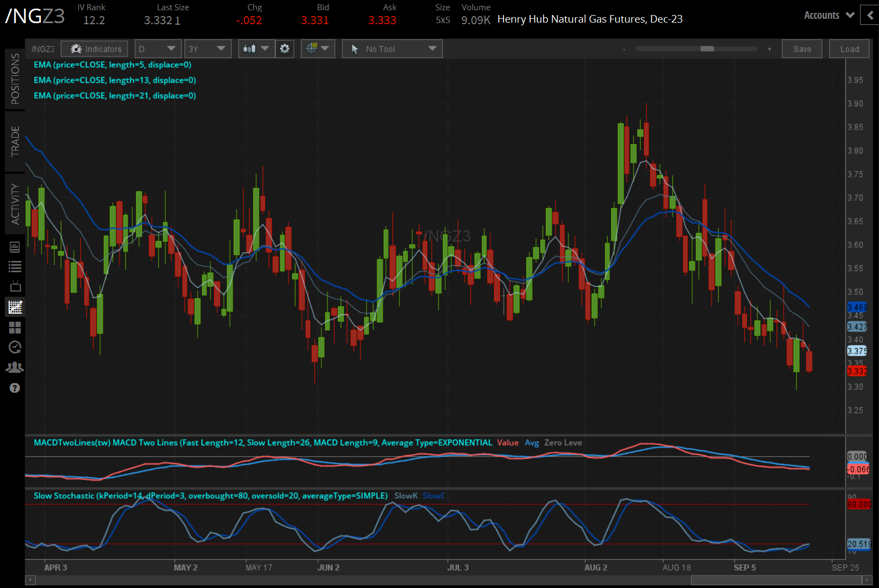879x588 pixels.
Task: Click the chart zoom slider handle
Action: click(707, 49)
